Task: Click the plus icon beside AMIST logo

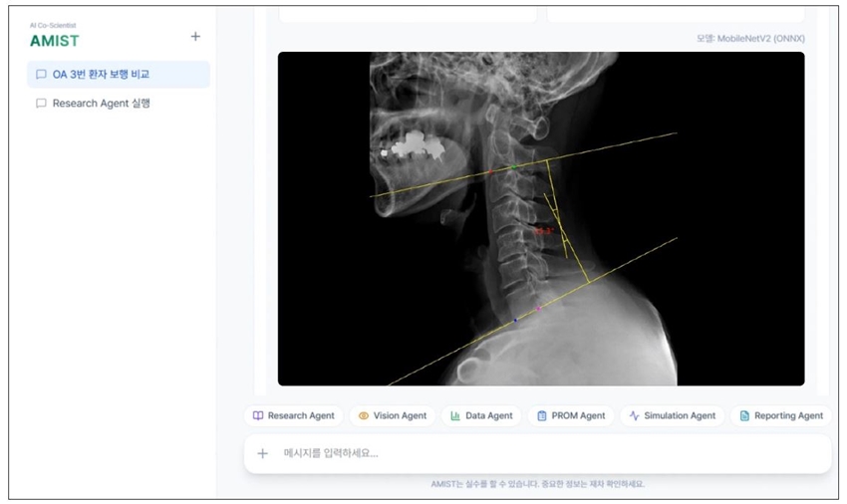Action: pos(195,37)
